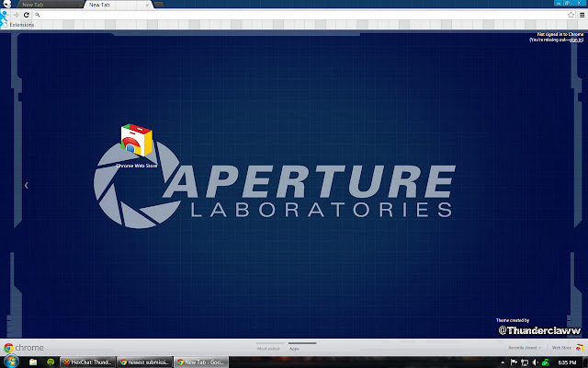Viewport: 588px width, 368px height.
Task: Click the Web Store icon in footer
Action: tap(580, 348)
